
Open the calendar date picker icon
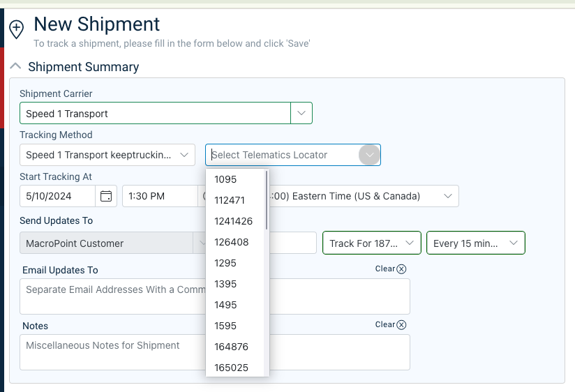tap(106, 196)
